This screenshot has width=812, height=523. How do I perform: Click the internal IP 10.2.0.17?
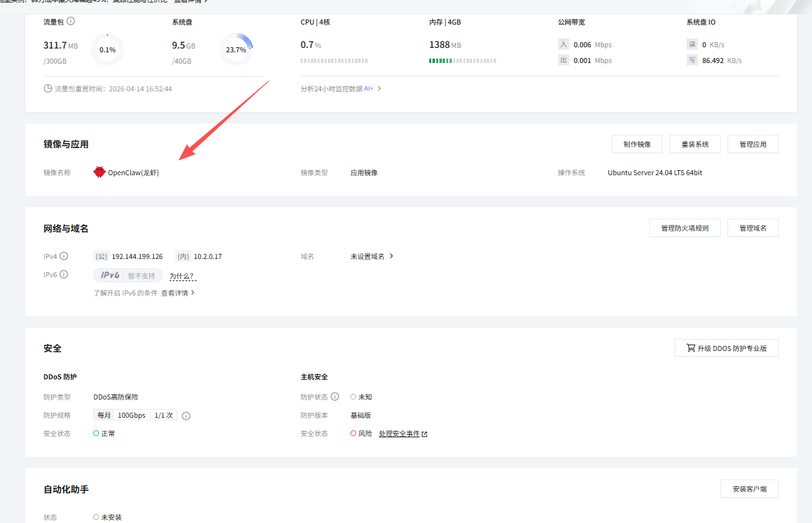[x=208, y=256]
